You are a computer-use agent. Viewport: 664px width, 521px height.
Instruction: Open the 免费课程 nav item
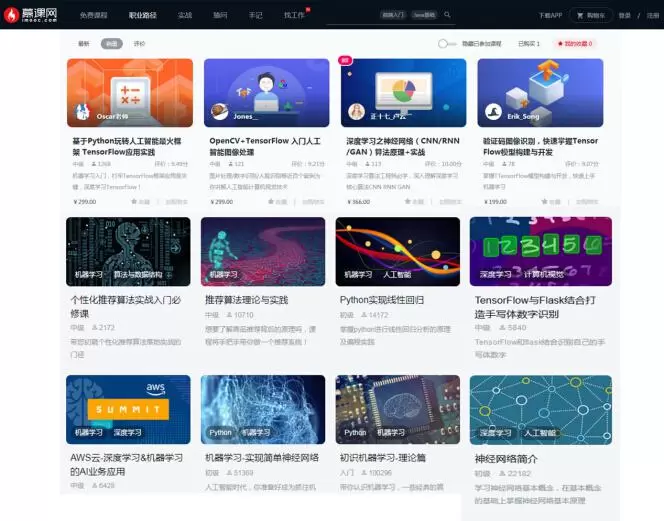94,16
